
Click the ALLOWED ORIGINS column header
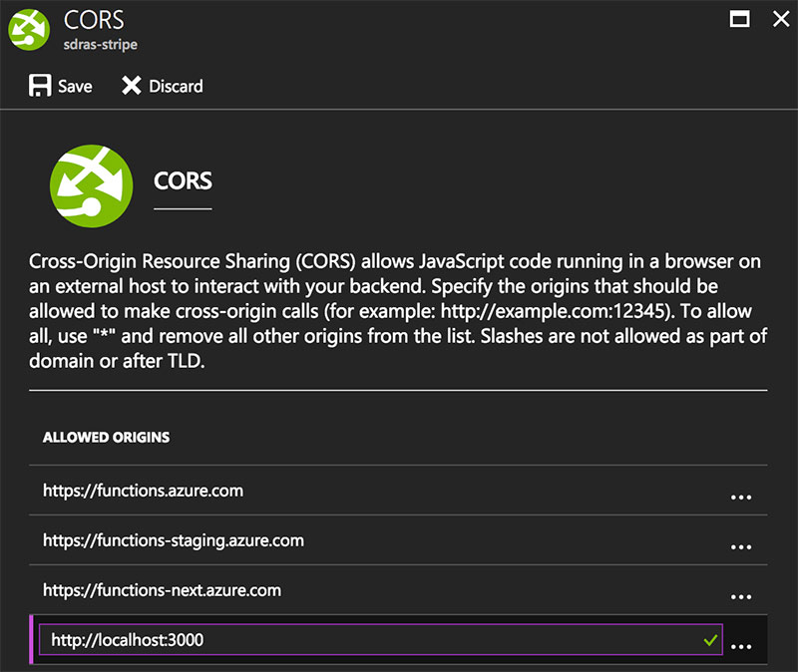coord(106,437)
